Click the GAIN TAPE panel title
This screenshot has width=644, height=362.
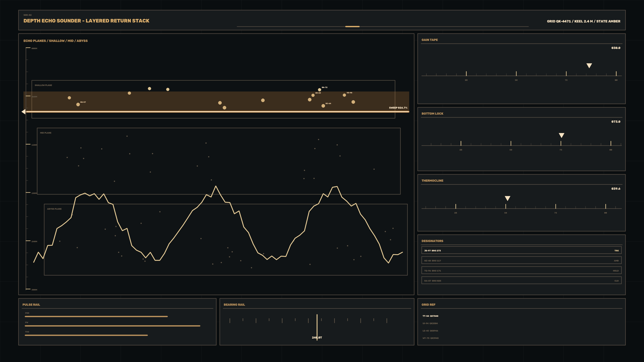click(430, 40)
